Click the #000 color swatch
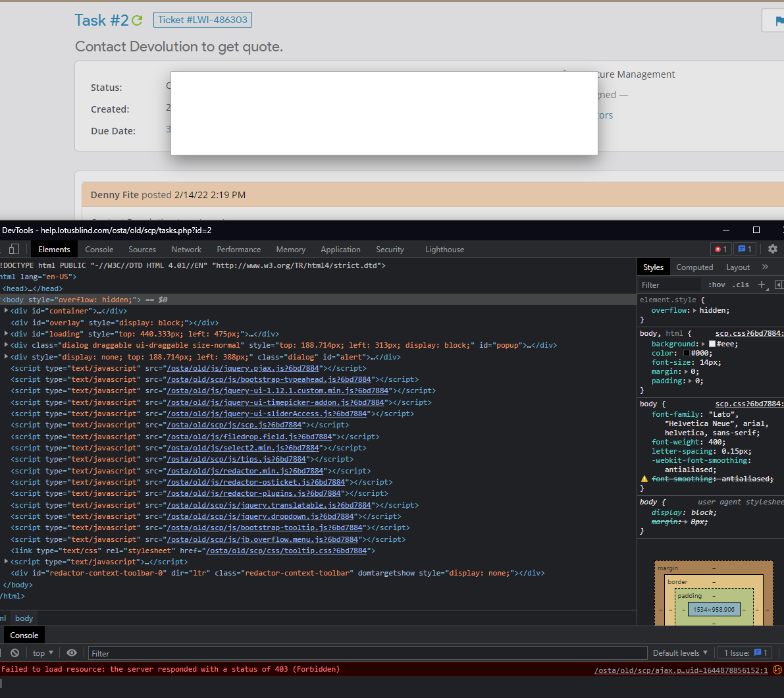The image size is (784, 698). (687, 353)
